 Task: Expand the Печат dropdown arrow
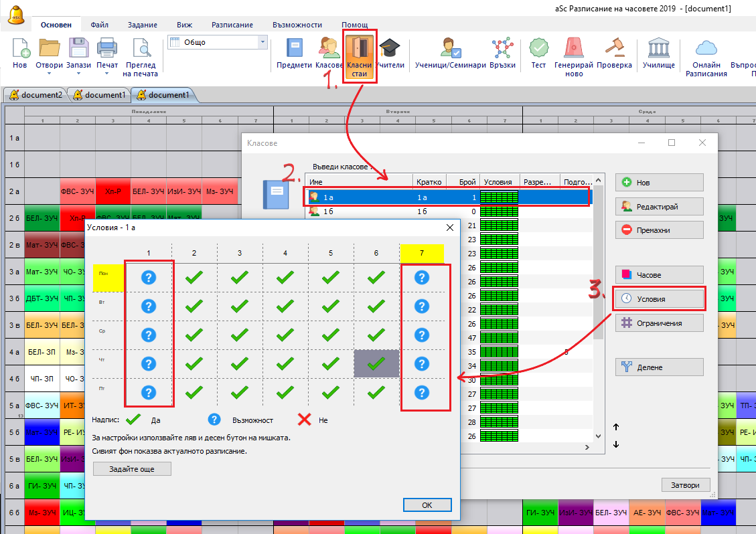(107, 74)
